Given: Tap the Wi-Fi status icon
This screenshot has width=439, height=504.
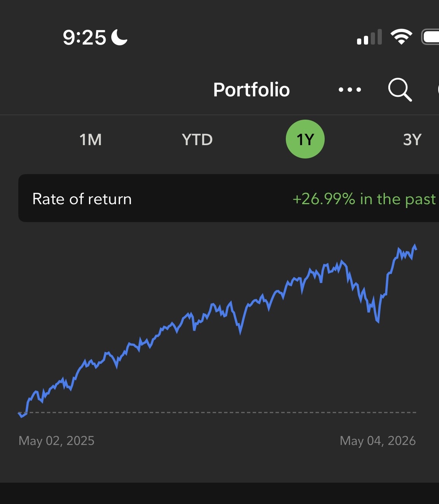Looking at the screenshot, I should [x=401, y=37].
